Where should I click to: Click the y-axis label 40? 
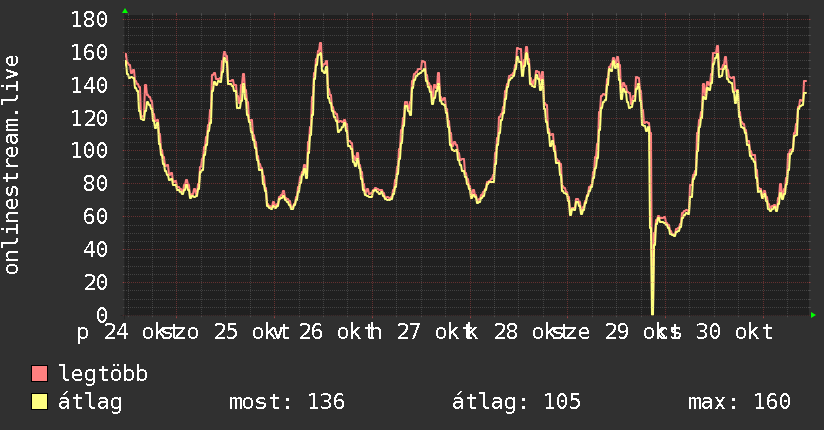(96, 249)
